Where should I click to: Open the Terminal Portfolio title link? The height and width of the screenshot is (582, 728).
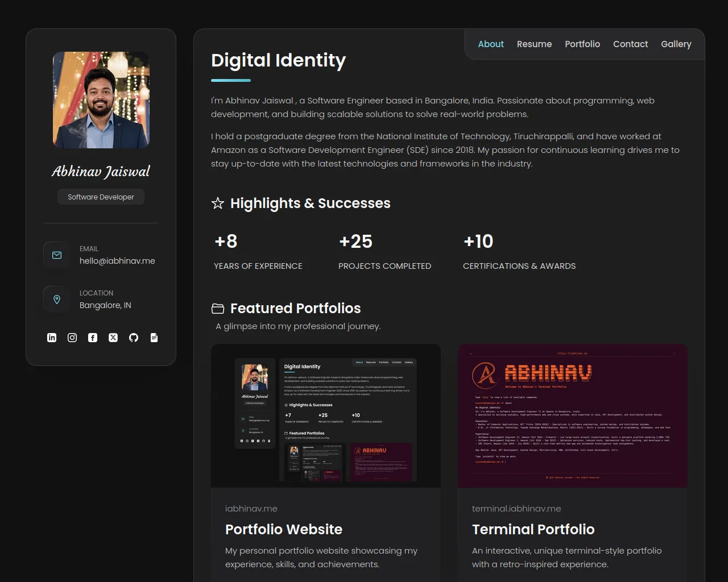(x=533, y=529)
